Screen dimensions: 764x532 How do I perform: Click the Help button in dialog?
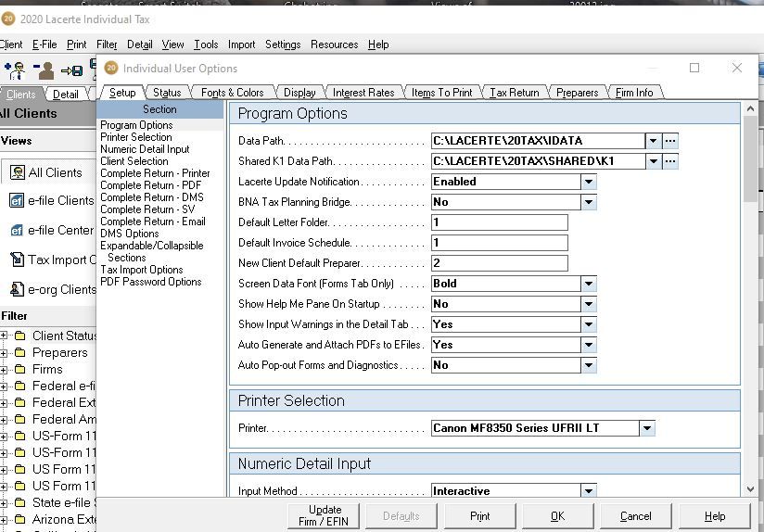pyautogui.click(x=714, y=516)
